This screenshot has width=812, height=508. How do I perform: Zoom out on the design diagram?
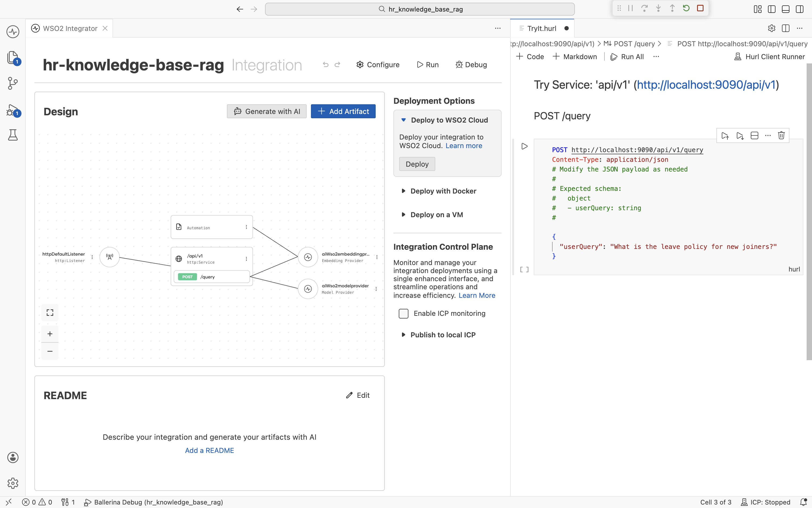[x=50, y=351]
